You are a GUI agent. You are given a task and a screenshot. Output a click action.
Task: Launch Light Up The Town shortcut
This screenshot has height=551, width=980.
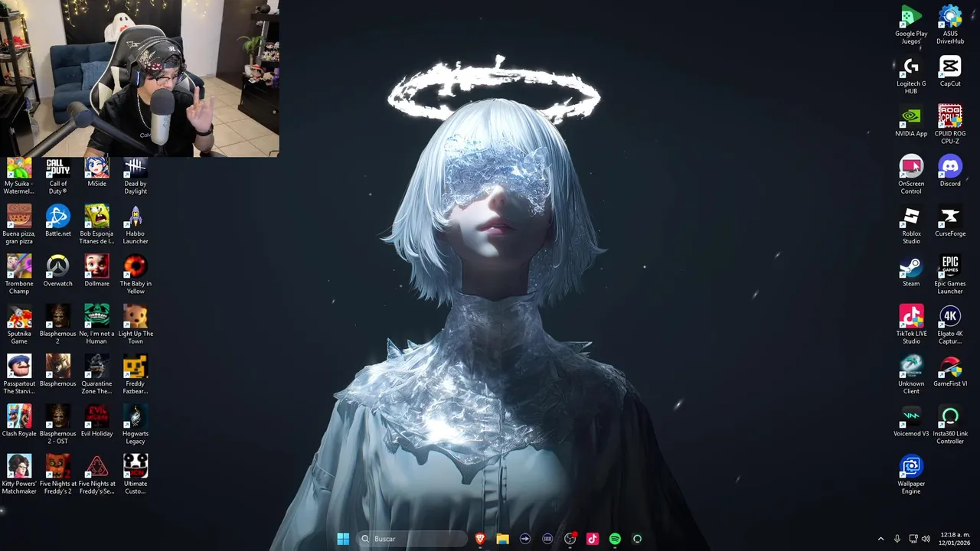[x=136, y=325]
